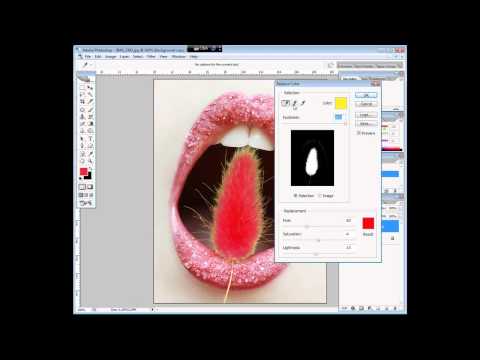Choose the Image radio button
480x360 pixels.
coord(320,196)
